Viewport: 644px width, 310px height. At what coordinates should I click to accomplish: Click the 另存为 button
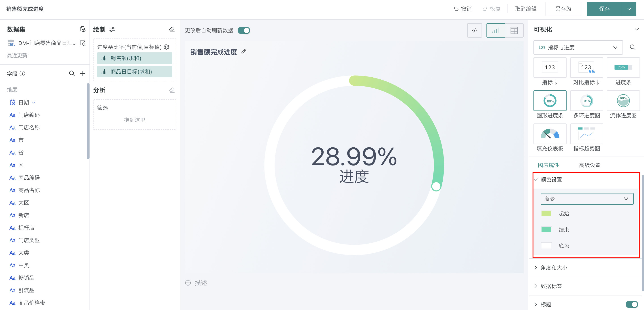(563, 9)
